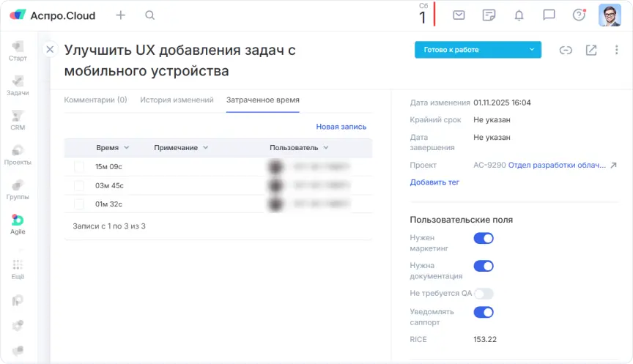633x364 pixels.
Task: Open the Agile section in sidebar
Action: (18, 224)
